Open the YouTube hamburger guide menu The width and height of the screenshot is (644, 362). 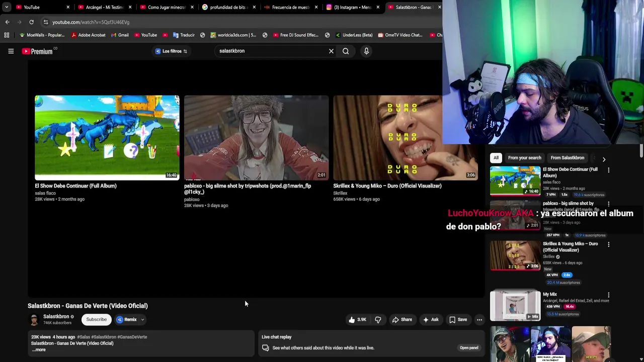pyautogui.click(x=11, y=51)
